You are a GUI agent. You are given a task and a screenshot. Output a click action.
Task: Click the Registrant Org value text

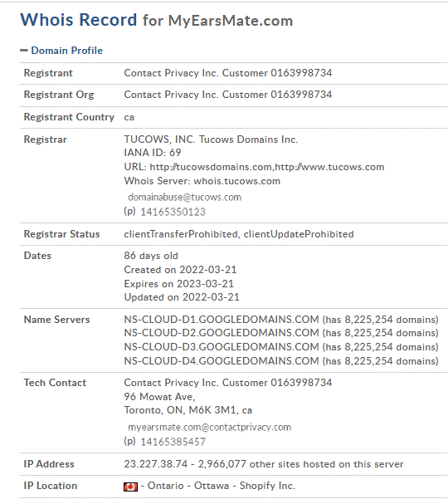[228, 95]
